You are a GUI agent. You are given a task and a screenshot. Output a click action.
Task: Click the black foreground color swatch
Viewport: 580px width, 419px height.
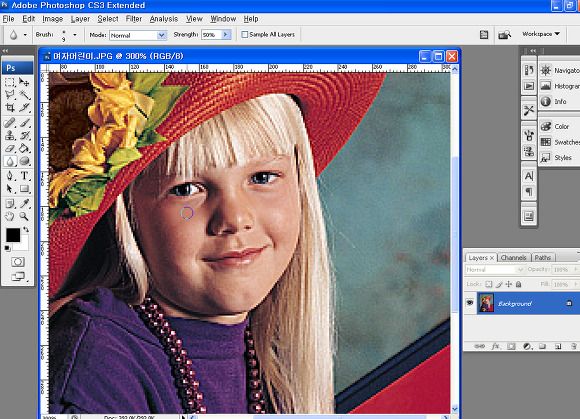13,235
